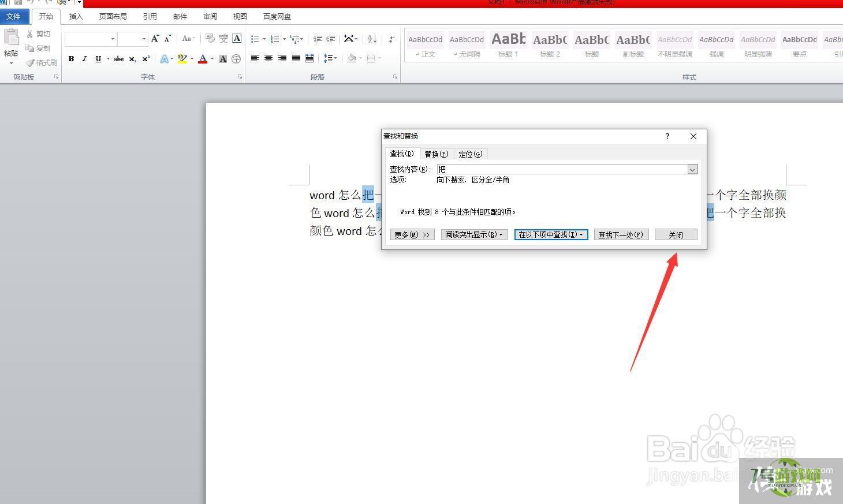Viewport: 843px width, 504px height.
Task: Toggle bold formatting in font group
Action: pos(71,59)
